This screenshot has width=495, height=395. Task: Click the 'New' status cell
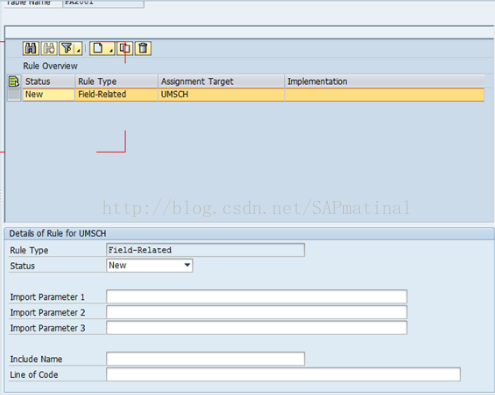(x=49, y=95)
